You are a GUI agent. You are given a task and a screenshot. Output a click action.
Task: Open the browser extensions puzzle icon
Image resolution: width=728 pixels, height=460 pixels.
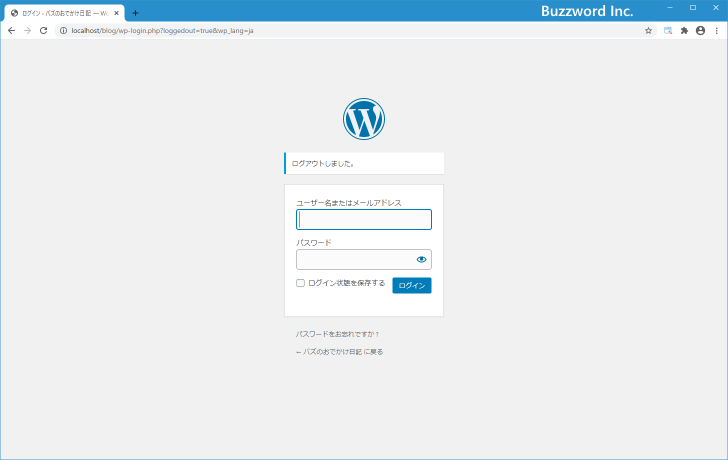(684, 31)
